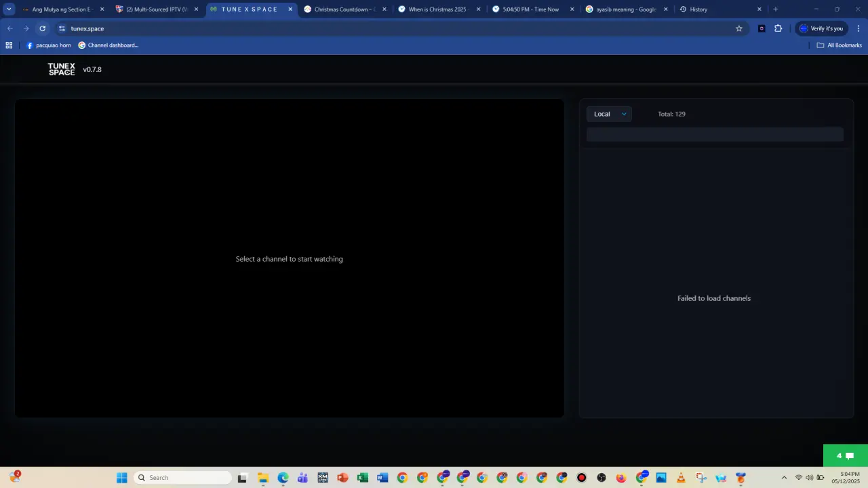
Task: Open Microsoft Teams from taskbar
Action: tap(302, 478)
